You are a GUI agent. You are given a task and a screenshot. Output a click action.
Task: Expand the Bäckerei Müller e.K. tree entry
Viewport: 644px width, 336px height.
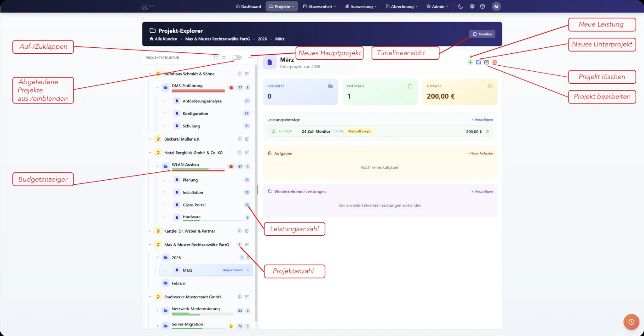coord(149,138)
